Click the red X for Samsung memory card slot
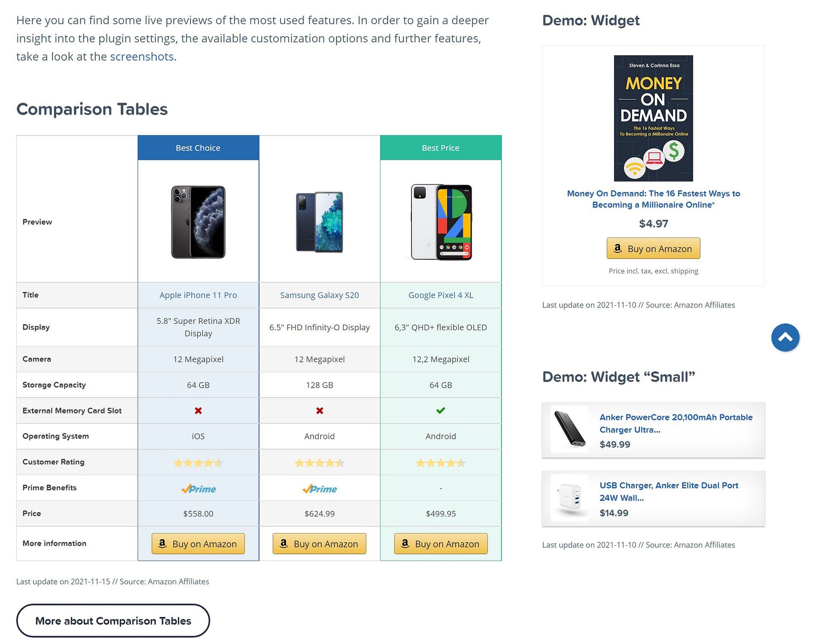 (x=320, y=410)
